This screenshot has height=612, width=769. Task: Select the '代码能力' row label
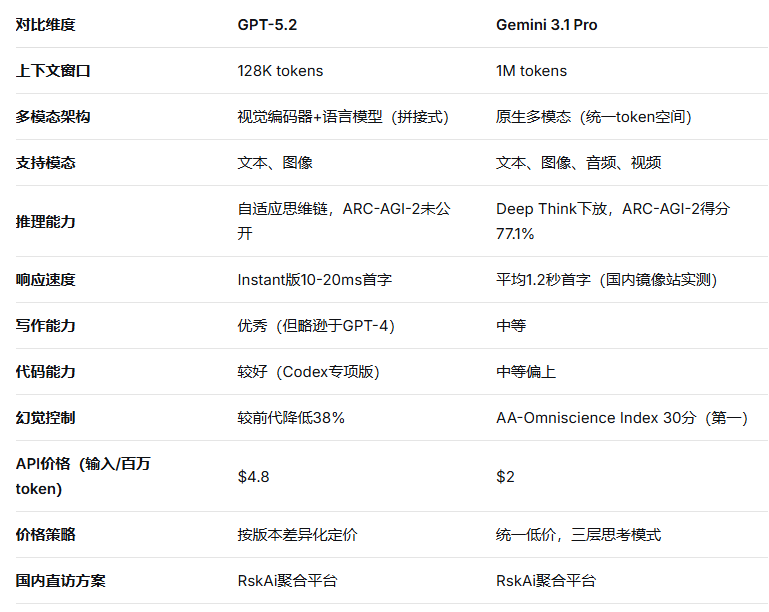[46, 372]
